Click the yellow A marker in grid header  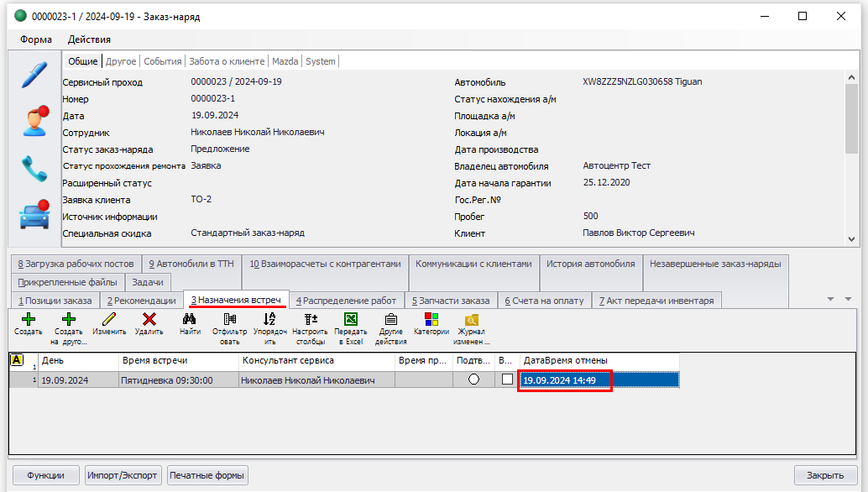point(17,360)
